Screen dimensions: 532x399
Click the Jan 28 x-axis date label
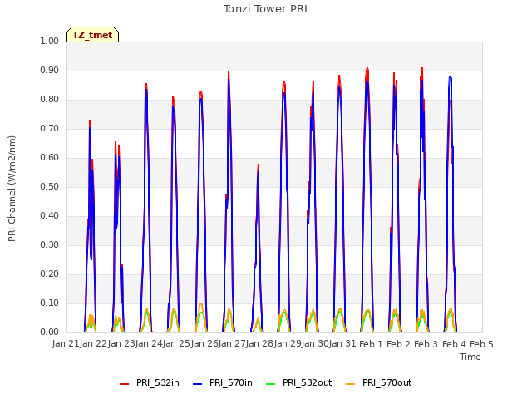[x=259, y=343]
